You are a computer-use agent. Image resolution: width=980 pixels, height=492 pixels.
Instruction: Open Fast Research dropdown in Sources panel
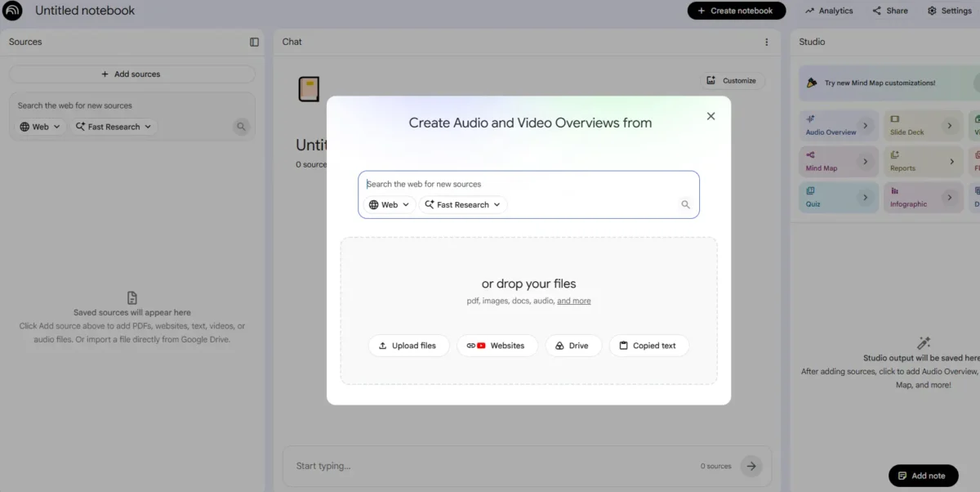[114, 127]
